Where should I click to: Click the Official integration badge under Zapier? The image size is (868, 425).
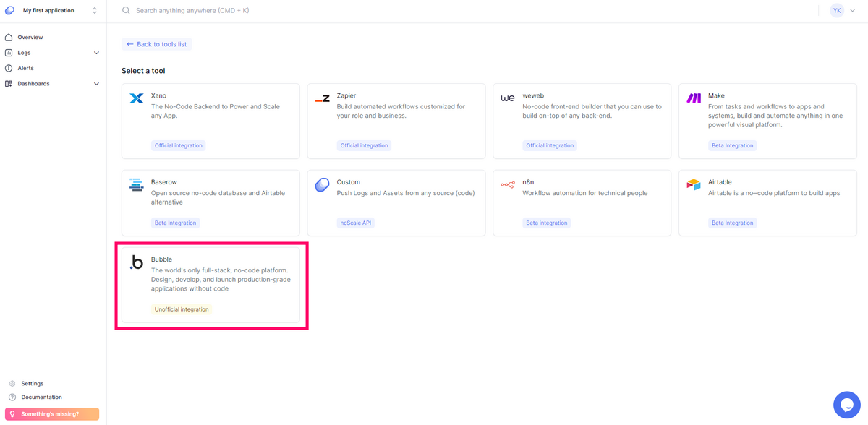pos(365,145)
